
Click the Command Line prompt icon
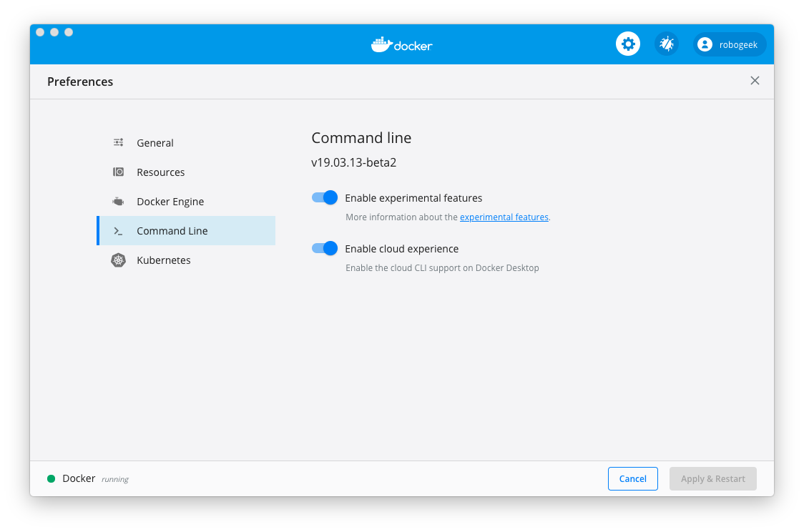tap(119, 231)
